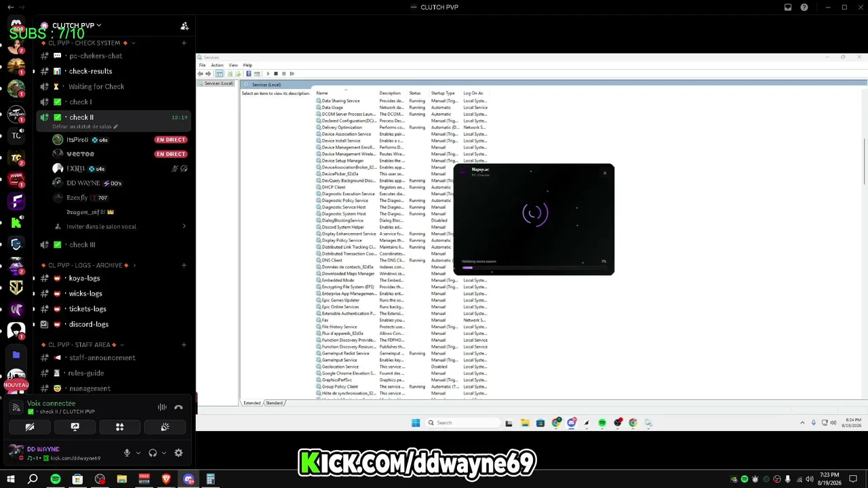Open the local Windows Start menu

(10, 479)
